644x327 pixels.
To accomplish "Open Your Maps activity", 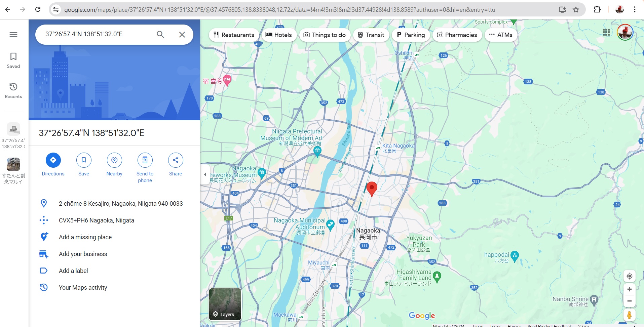I will click(x=114, y=287).
